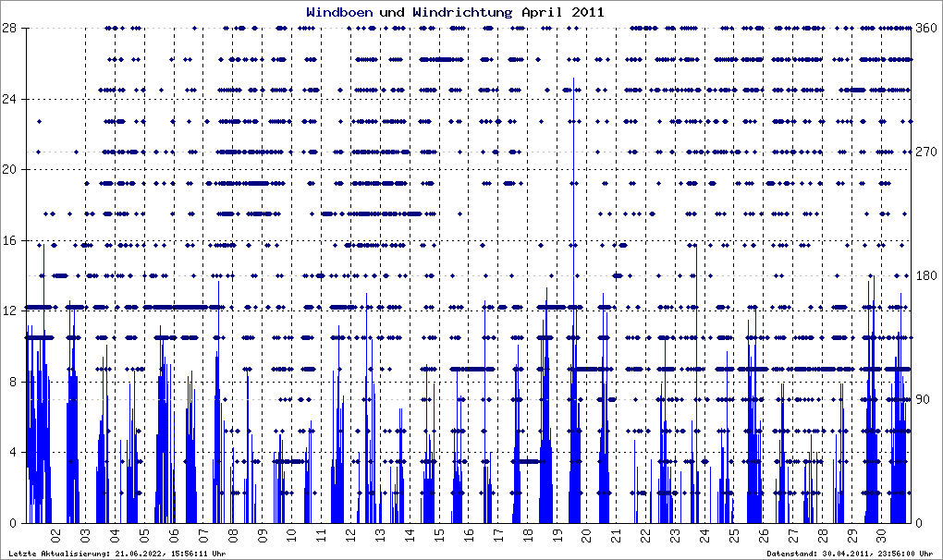Click day label 07 on x-axis

pos(202,535)
